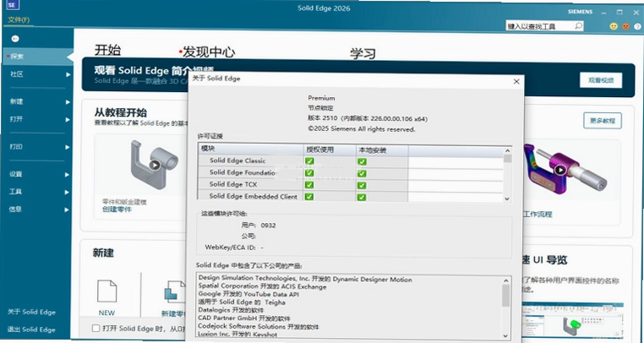Open the UI tour thumbnail

573,321
